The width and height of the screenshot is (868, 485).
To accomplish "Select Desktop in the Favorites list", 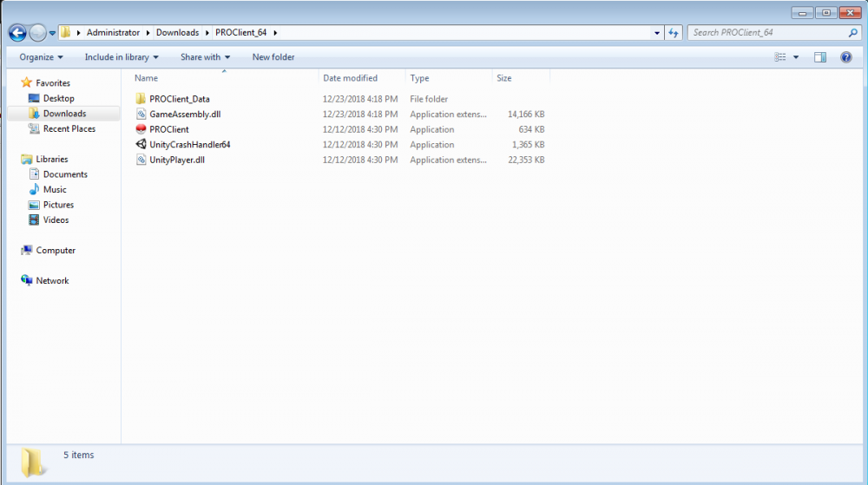I will [58, 99].
